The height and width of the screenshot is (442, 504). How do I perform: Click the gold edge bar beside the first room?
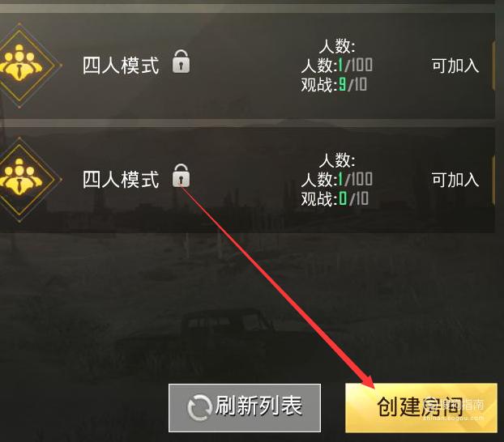493,66
